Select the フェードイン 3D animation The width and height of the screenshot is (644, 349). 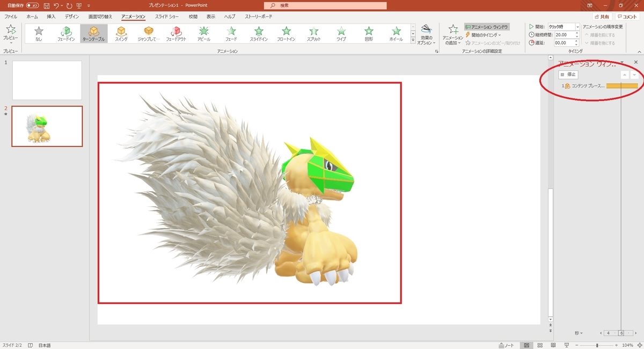click(66, 34)
